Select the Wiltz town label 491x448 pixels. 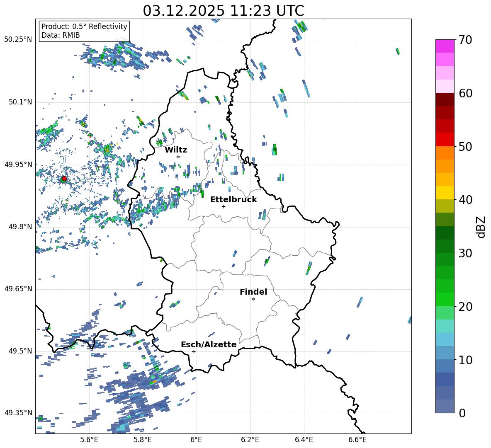pyautogui.click(x=176, y=150)
